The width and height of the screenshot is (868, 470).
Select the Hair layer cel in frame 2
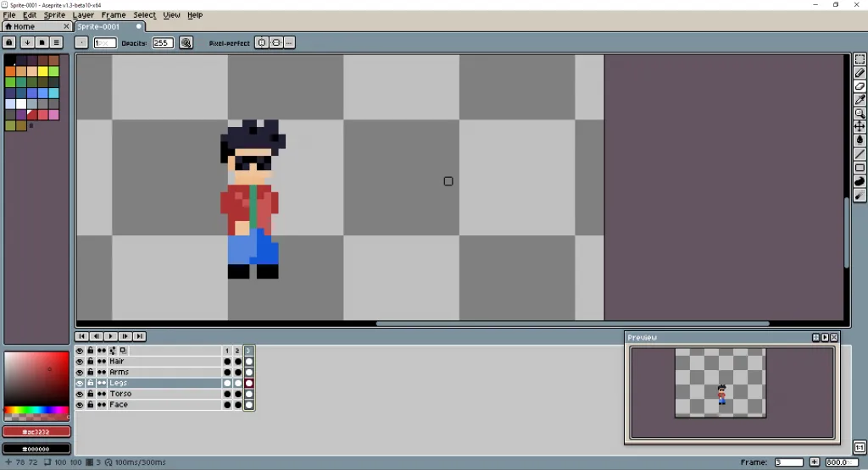[238, 362]
